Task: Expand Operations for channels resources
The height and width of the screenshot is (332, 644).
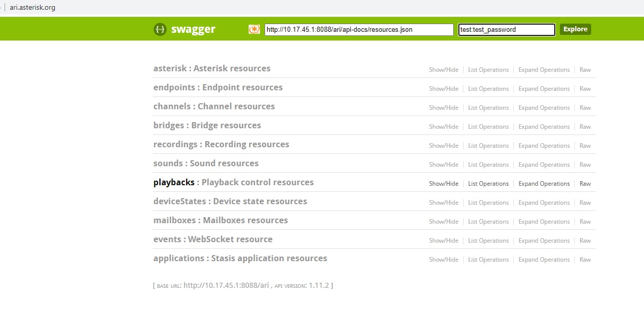Action: click(x=544, y=108)
